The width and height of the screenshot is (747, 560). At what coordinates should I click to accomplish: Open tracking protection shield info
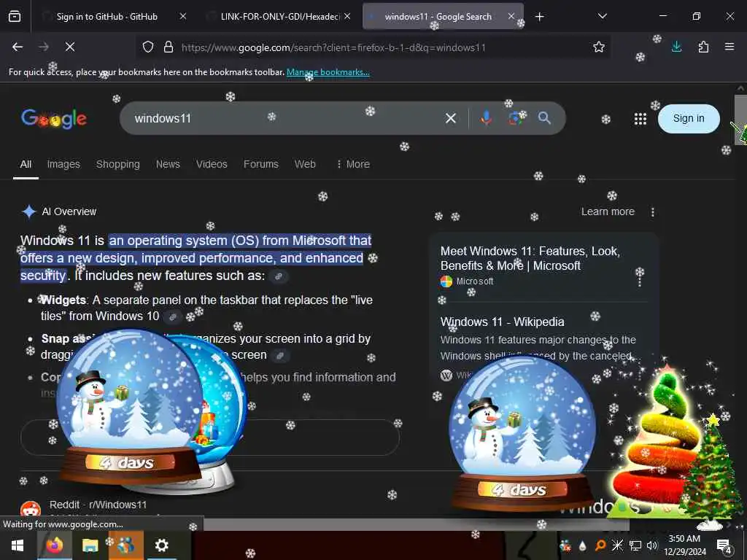point(148,47)
